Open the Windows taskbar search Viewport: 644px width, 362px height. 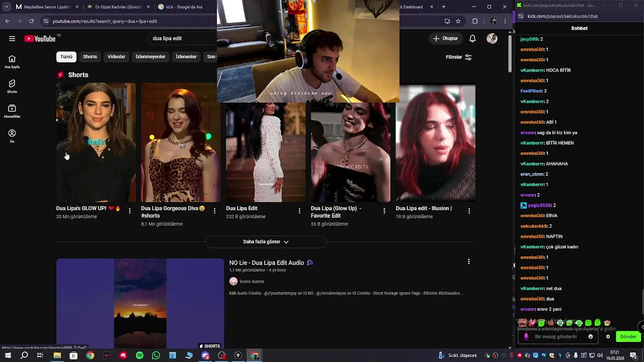(24, 355)
